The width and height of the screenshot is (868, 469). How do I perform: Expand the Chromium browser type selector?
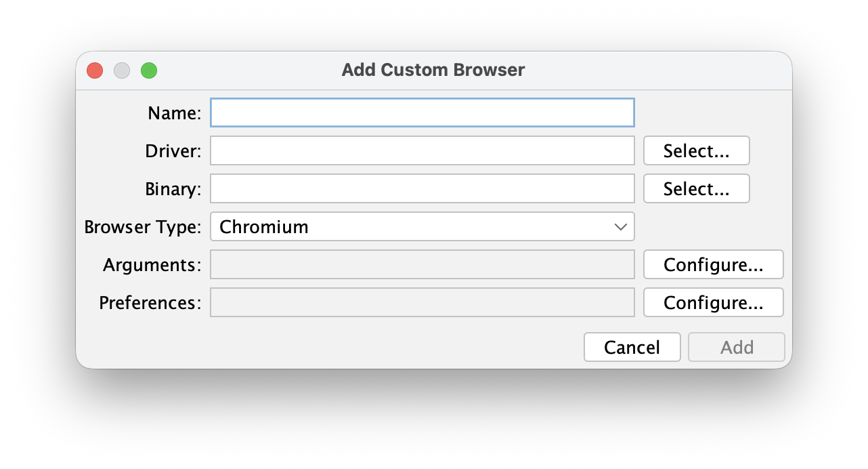422,226
